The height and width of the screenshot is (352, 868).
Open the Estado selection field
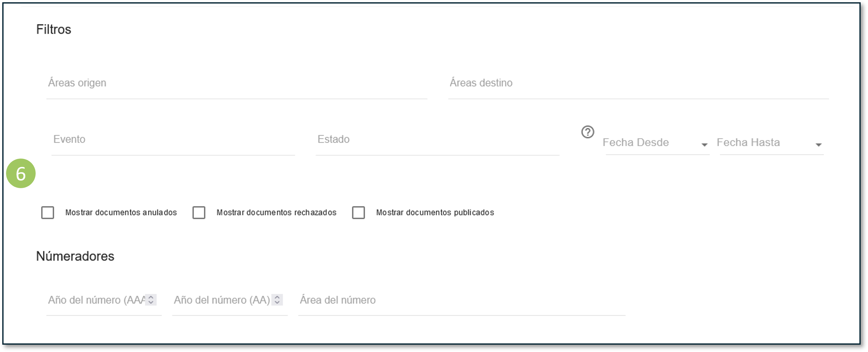[x=437, y=139]
